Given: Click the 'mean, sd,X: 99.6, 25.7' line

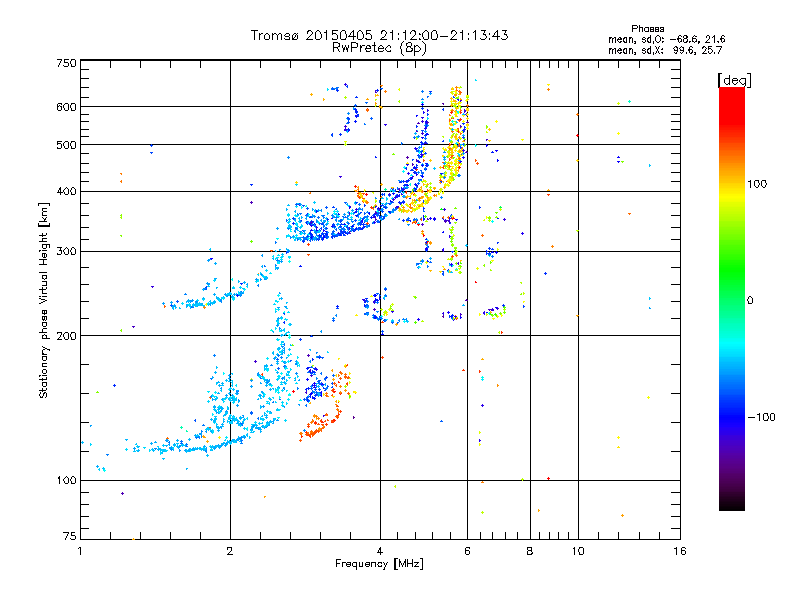Looking at the screenshot, I should tap(665, 50).
